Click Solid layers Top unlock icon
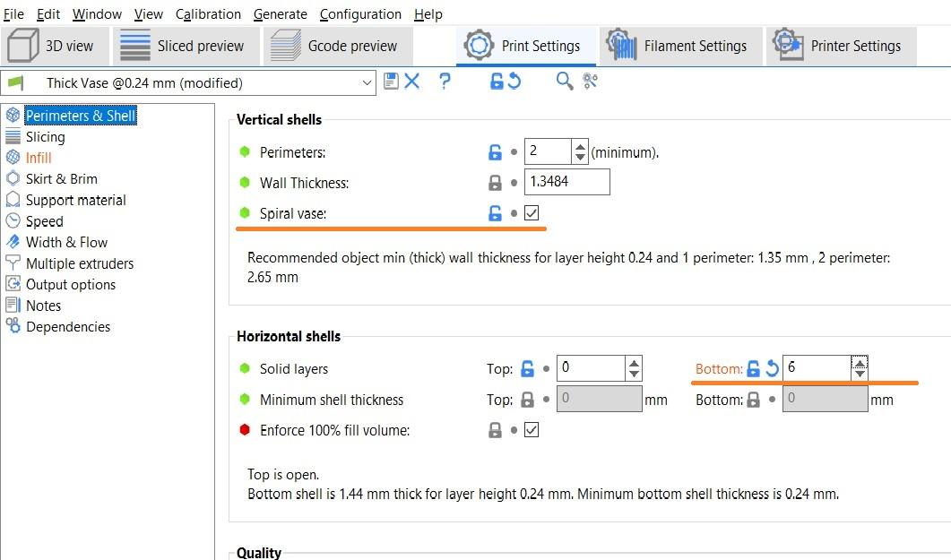 528,368
